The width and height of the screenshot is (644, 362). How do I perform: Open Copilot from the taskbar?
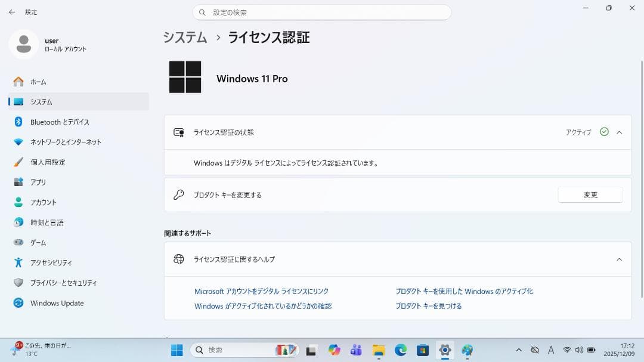[x=334, y=350]
